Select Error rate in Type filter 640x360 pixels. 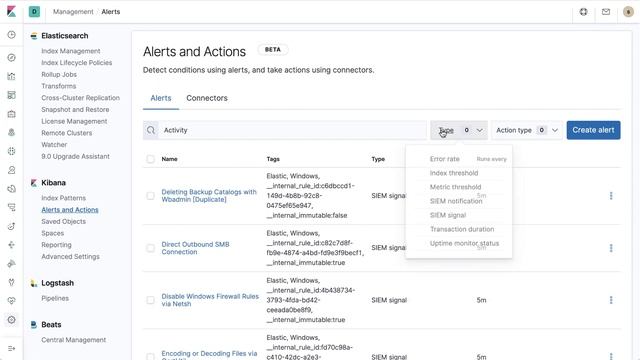coord(444,159)
